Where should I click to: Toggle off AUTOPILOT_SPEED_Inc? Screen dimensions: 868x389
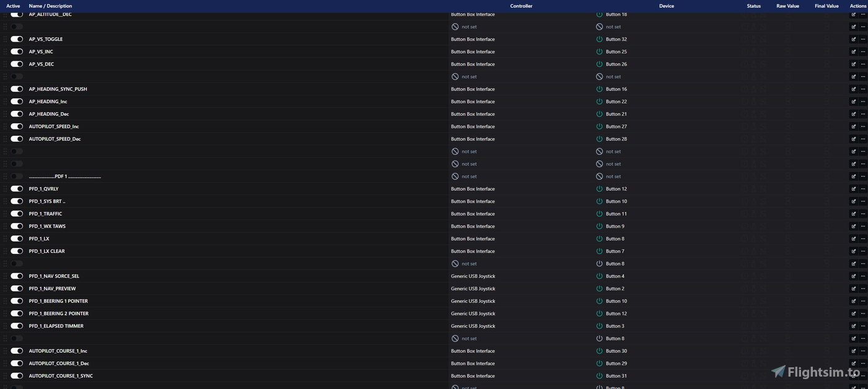pyautogui.click(x=17, y=126)
